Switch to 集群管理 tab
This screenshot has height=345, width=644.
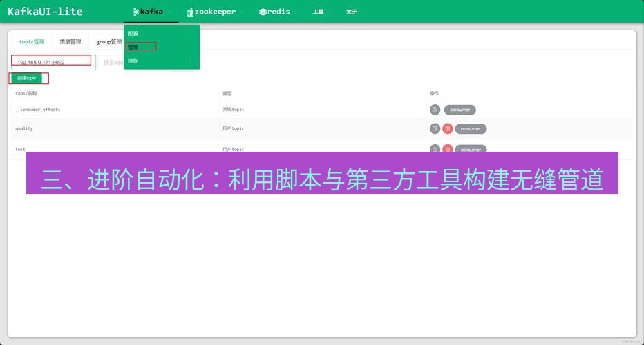pos(70,42)
